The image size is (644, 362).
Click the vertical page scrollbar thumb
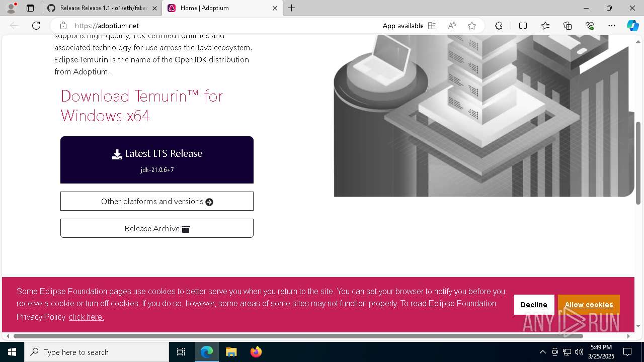pos(638,163)
